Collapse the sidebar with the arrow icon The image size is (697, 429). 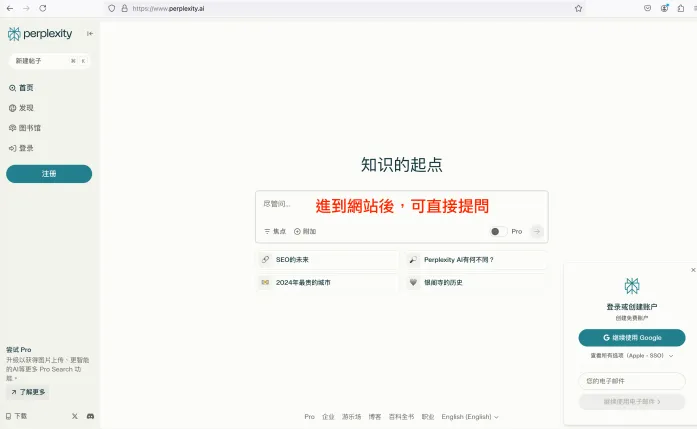pos(90,33)
